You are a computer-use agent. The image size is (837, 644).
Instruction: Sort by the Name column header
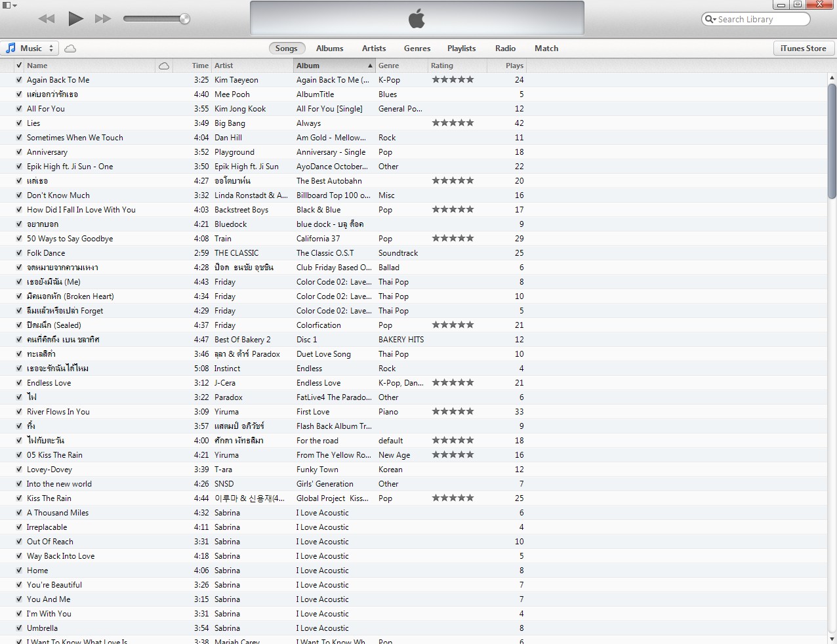[90, 66]
